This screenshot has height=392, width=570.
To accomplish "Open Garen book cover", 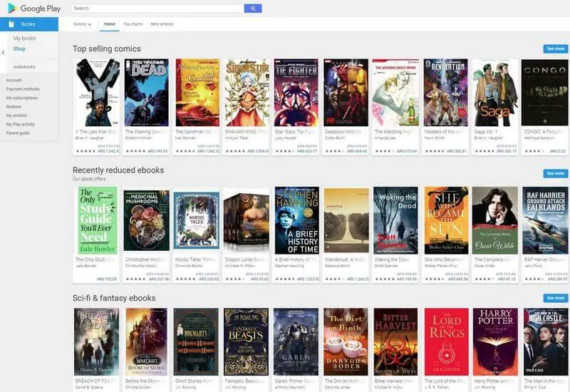I will (296, 342).
